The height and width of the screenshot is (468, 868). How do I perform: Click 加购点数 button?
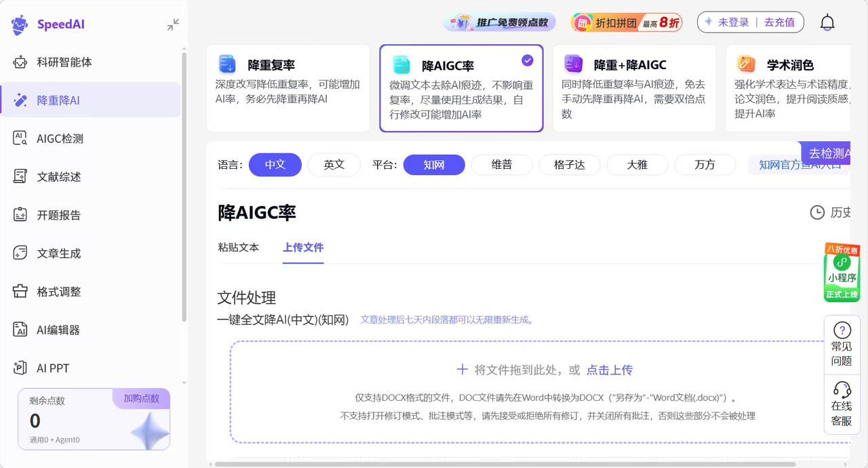click(x=141, y=398)
